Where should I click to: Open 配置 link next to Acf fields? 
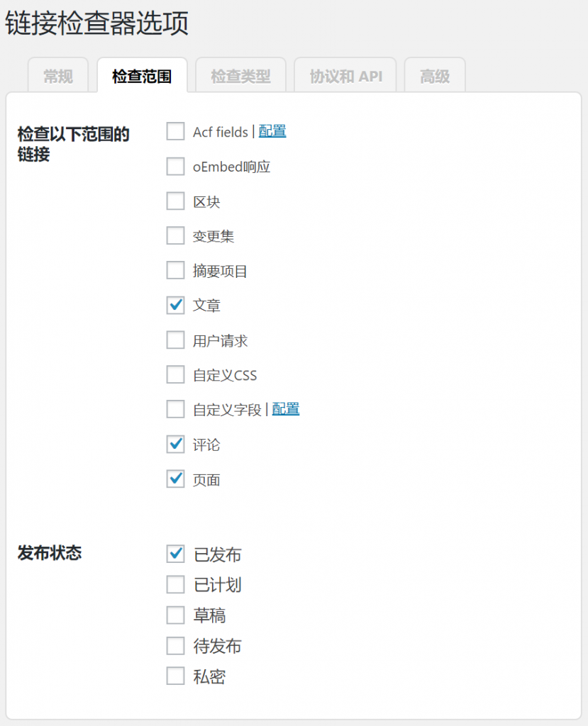coord(272,131)
